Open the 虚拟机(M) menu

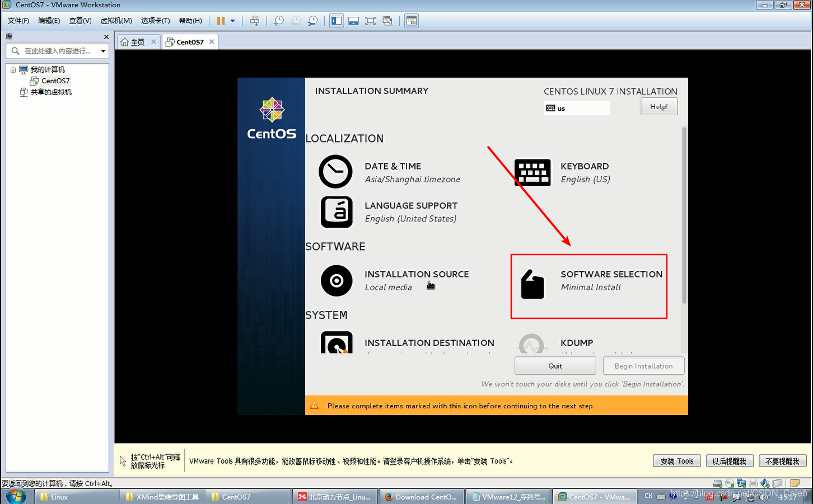(x=116, y=21)
